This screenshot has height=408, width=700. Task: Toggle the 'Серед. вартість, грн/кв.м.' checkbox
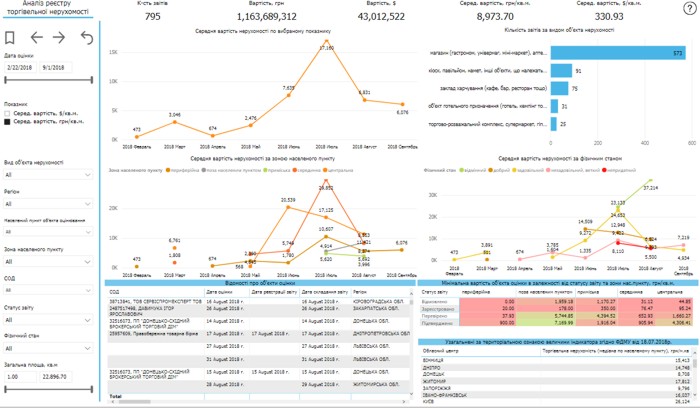(7, 121)
